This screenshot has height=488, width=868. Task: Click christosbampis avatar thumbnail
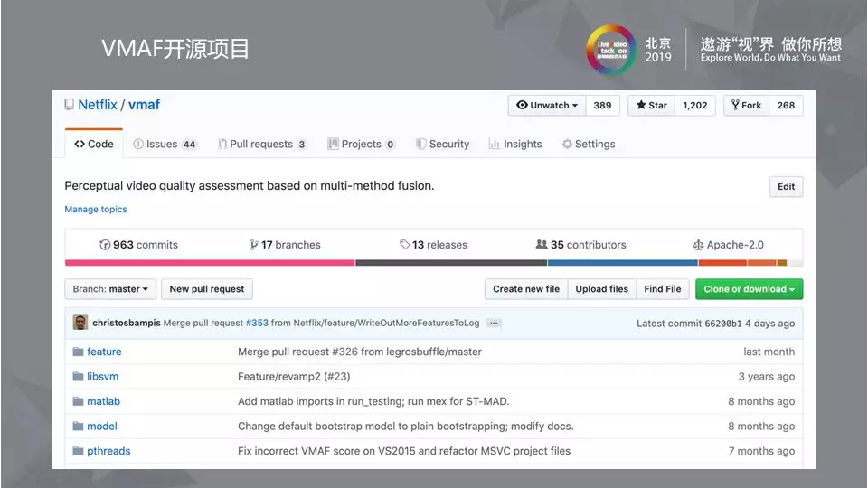pyautogui.click(x=80, y=323)
